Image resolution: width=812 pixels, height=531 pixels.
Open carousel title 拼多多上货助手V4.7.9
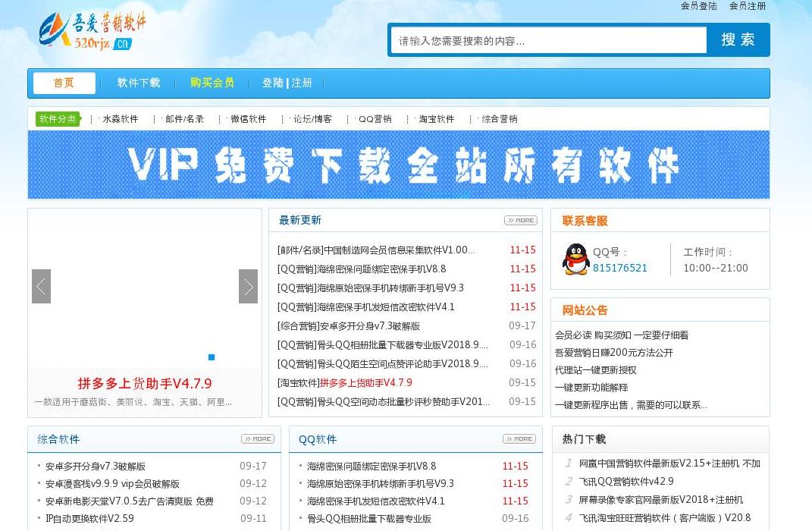(145, 384)
